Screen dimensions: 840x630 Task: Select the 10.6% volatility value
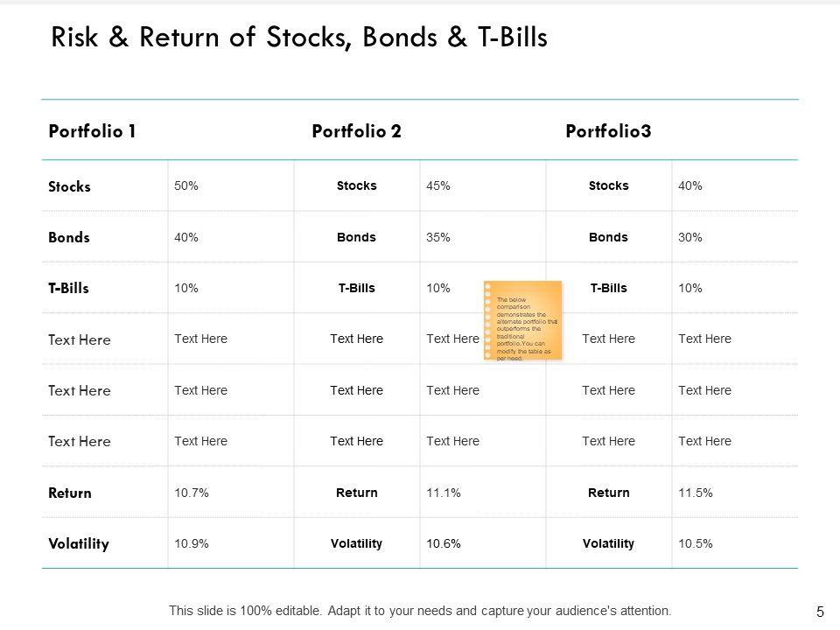click(x=444, y=543)
